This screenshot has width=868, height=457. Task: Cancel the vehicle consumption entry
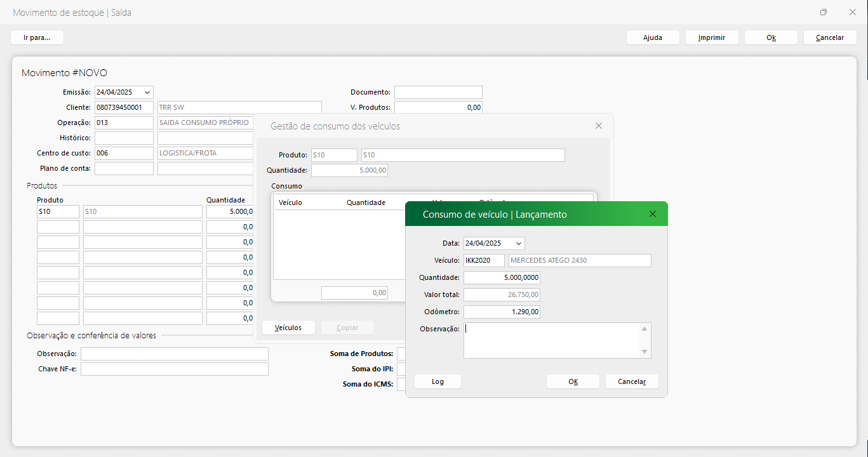(x=631, y=381)
